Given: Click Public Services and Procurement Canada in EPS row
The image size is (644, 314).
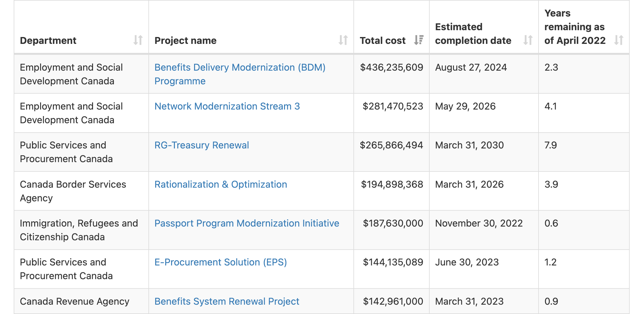Looking at the screenshot, I should (x=81, y=269).
